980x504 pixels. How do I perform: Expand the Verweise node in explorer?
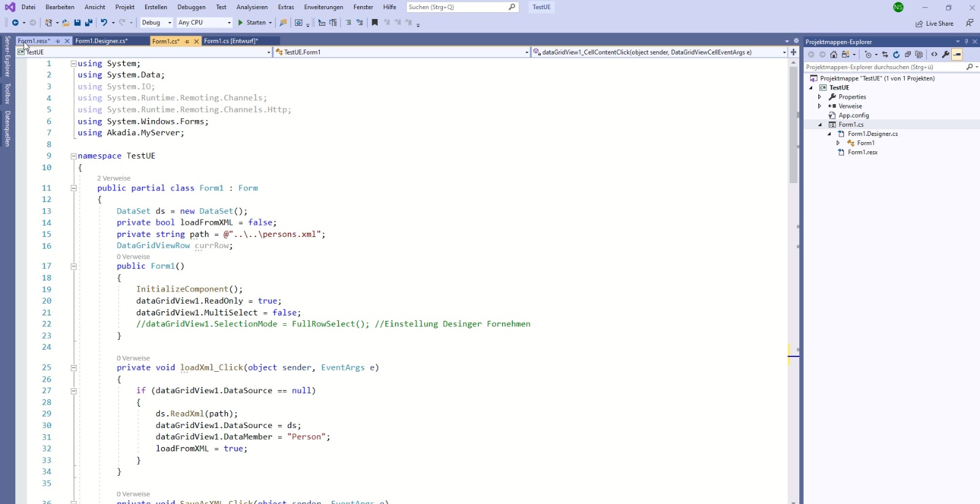point(820,106)
